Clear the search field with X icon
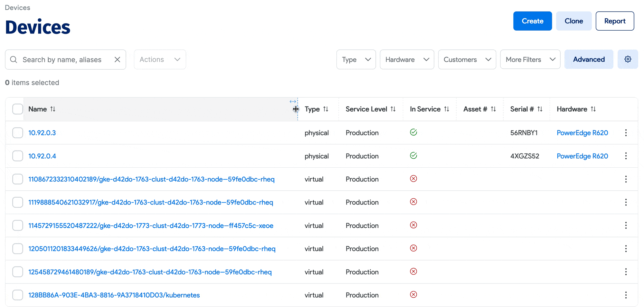 pyautogui.click(x=117, y=60)
